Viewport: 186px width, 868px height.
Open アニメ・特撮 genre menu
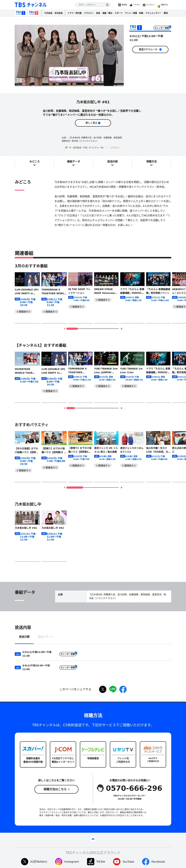click(131, 13)
